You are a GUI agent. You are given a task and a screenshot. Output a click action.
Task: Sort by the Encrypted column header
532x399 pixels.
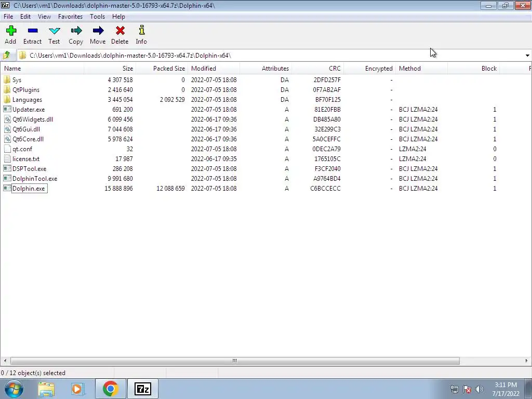tap(369, 68)
